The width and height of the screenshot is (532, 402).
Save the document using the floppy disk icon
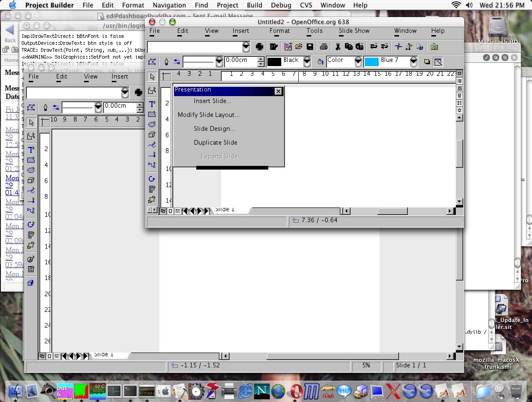310,47
